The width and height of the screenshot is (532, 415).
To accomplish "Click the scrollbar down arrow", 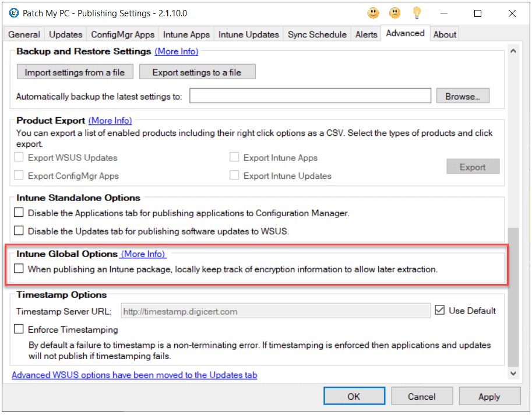I will pos(513,373).
